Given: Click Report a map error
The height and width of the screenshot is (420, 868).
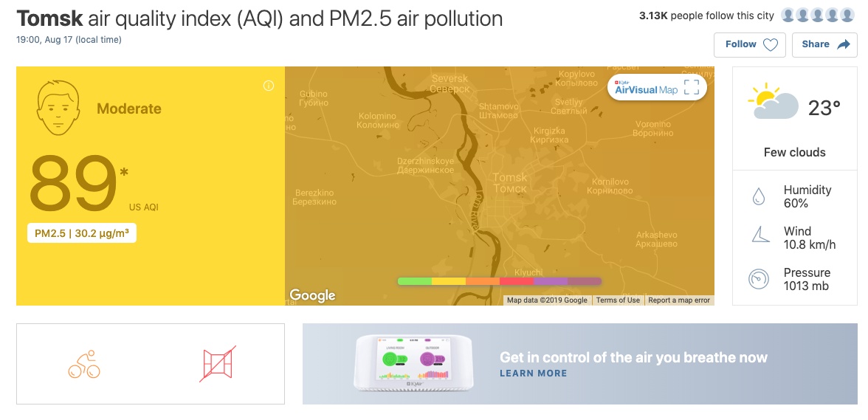Looking at the screenshot, I should [x=679, y=300].
